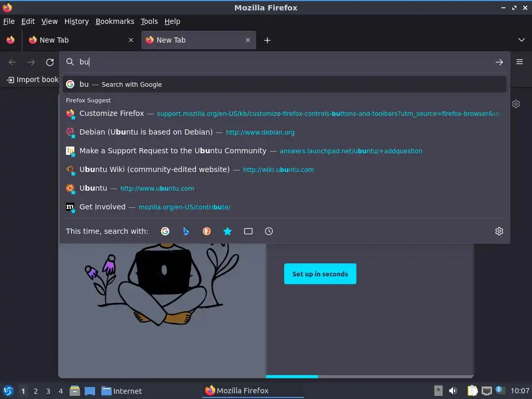Image resolution: width=532 pixels, height=399 pixels.
Task: Open the History menu
Action: pyautogui.click(x=76, y=21)
